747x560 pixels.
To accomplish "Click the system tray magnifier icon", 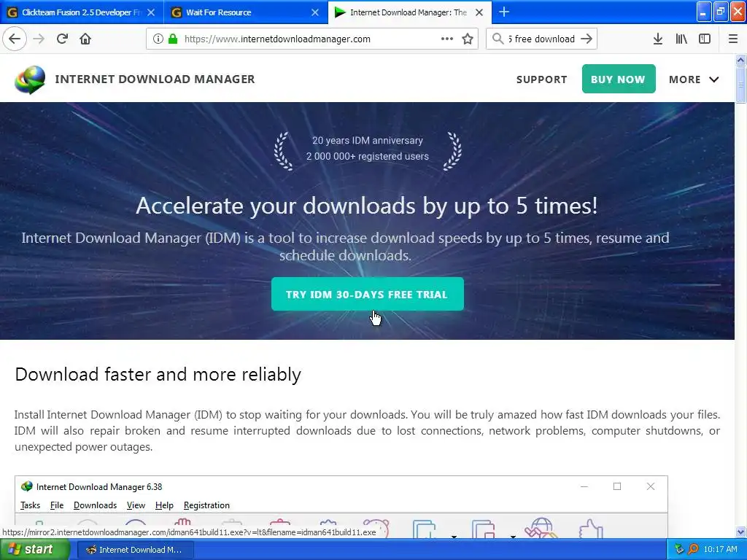I will (693, 549).
